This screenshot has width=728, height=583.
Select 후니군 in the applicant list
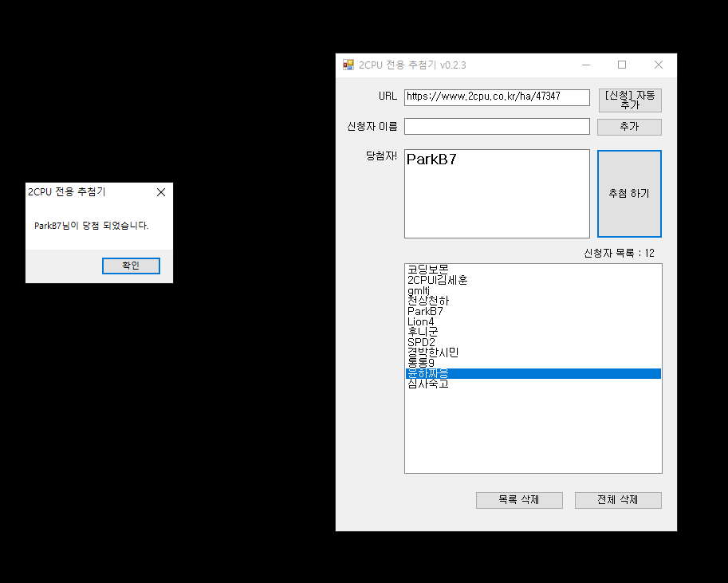pyautogui.click(x=533, y=332)
